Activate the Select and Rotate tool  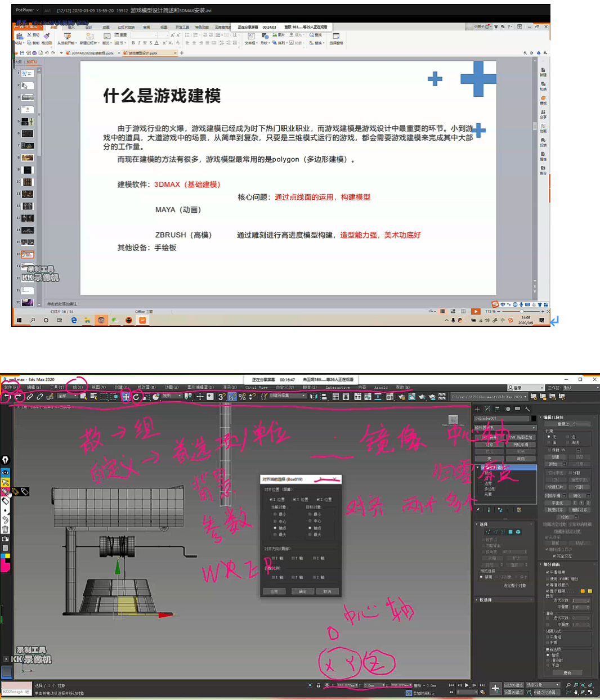pyautogui.click(x=136, y=397)
